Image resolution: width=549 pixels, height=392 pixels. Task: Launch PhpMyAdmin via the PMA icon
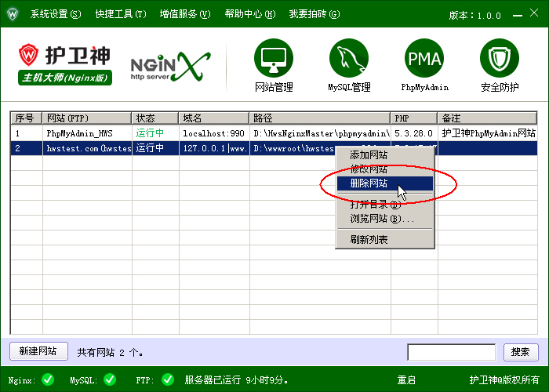pyautogui.click(x=424, y=58)
